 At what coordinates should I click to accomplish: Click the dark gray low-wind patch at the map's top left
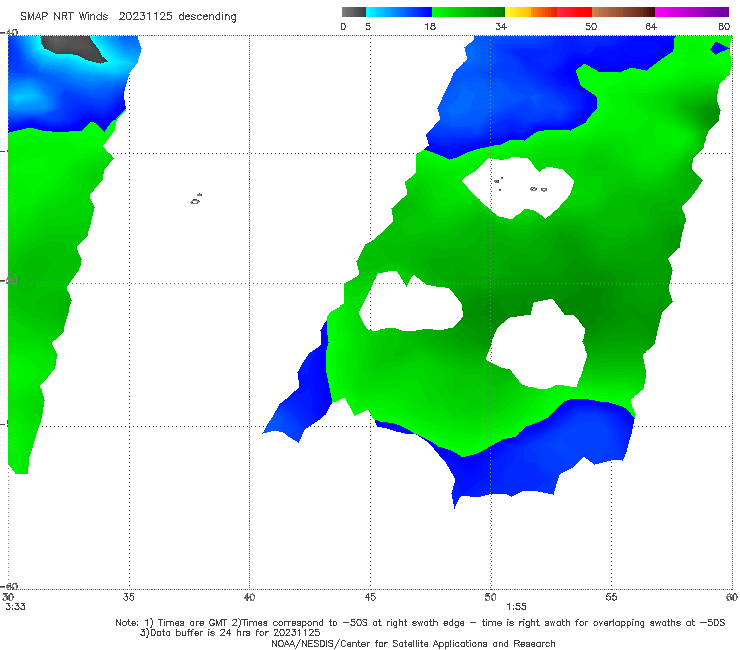tap(73, 49)
